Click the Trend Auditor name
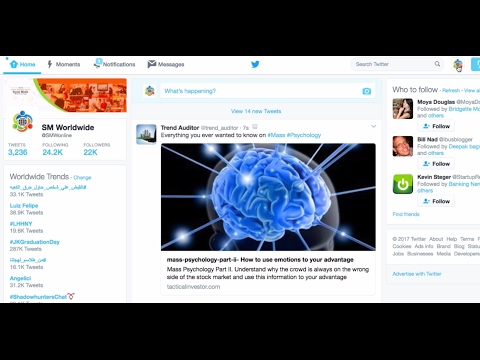 pos(180,128)
